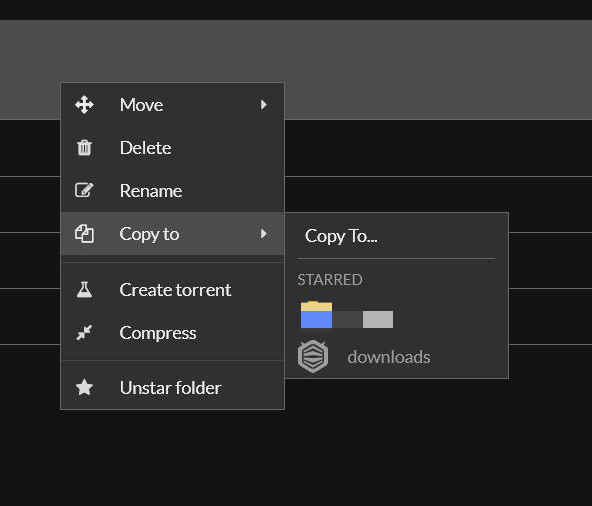
Task: Click the Unstar folder star icon
Action: 84,387
